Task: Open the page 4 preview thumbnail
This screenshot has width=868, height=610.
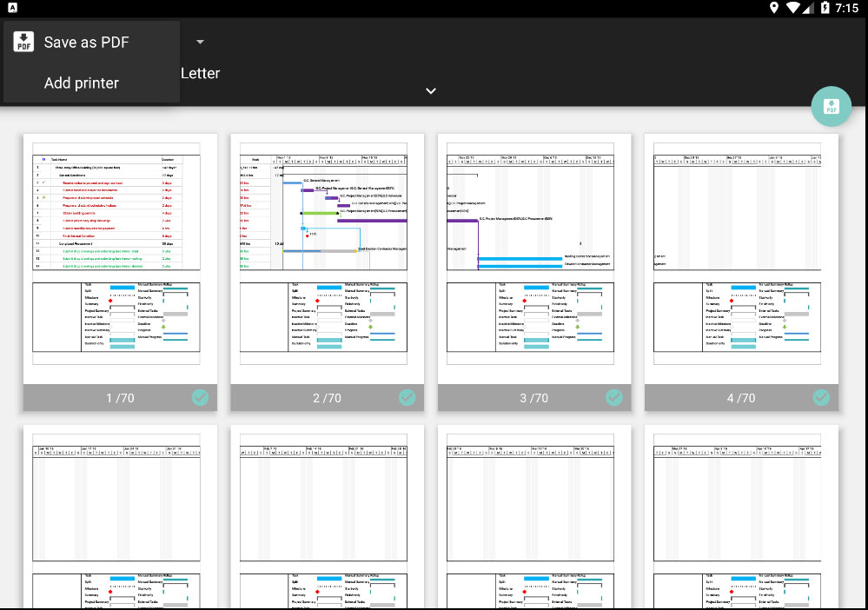Action: [x=741, y=259]
